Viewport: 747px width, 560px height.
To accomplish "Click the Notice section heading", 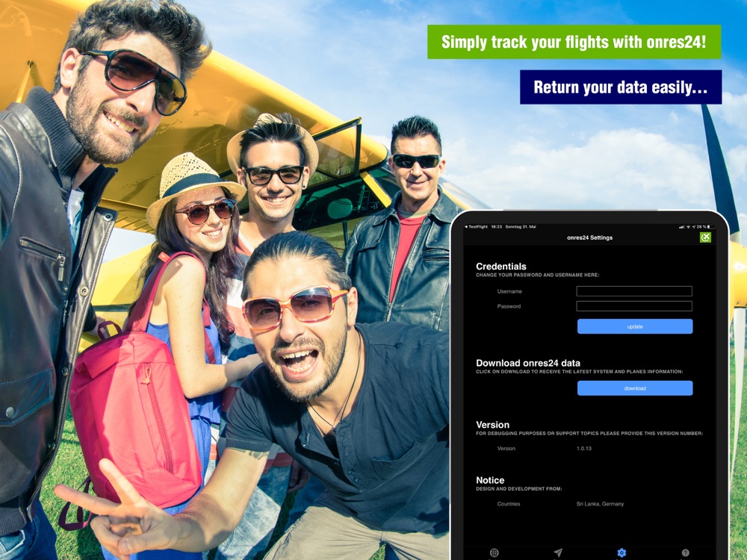I will point(490,480).
